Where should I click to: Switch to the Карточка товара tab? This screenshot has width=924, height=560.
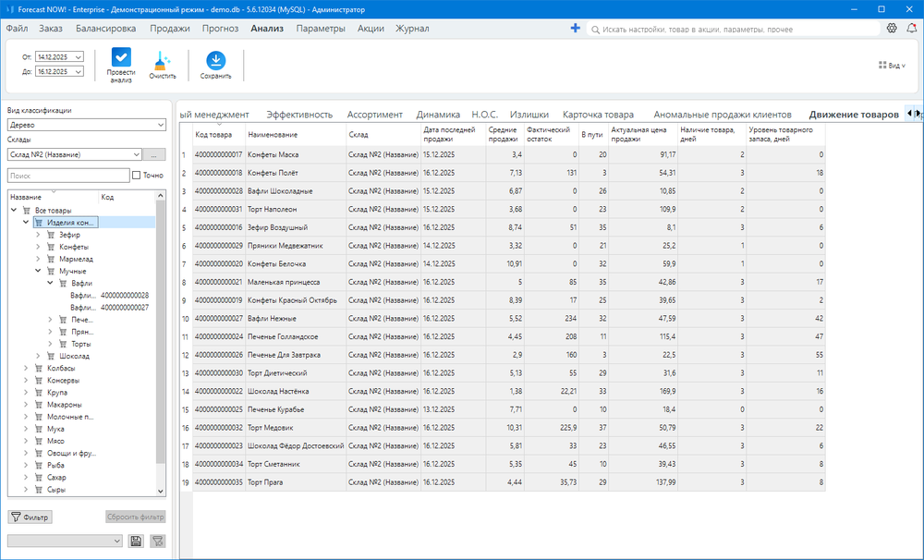(598, 115)
